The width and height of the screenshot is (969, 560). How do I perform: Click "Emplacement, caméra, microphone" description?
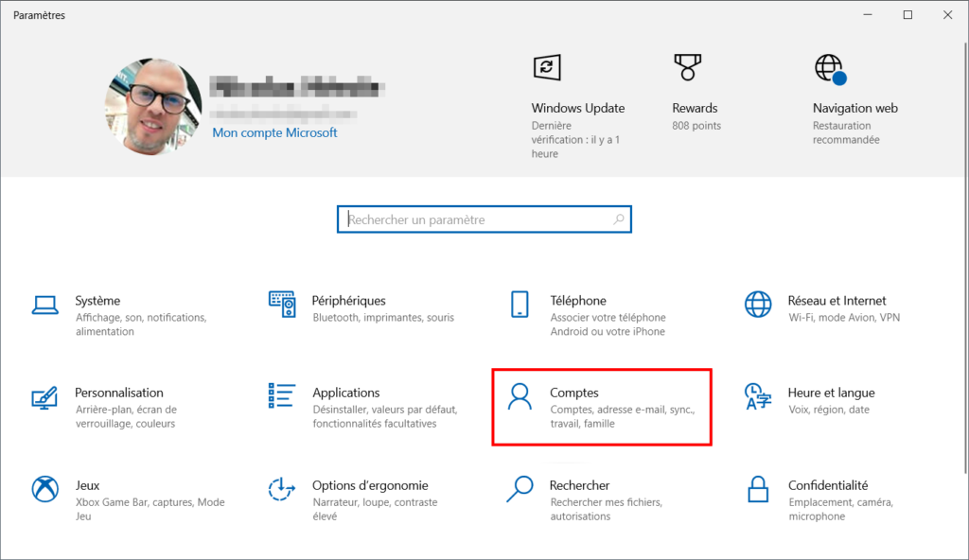[x=840, y=509]
